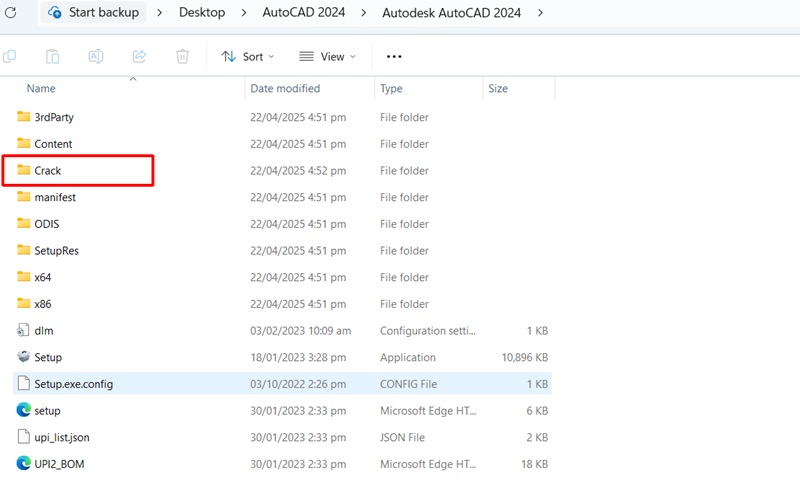Click the 10,896 KB size value
The height and width of the screenshot is (491, 800).
pyautogui.click(x=524, y=357)
